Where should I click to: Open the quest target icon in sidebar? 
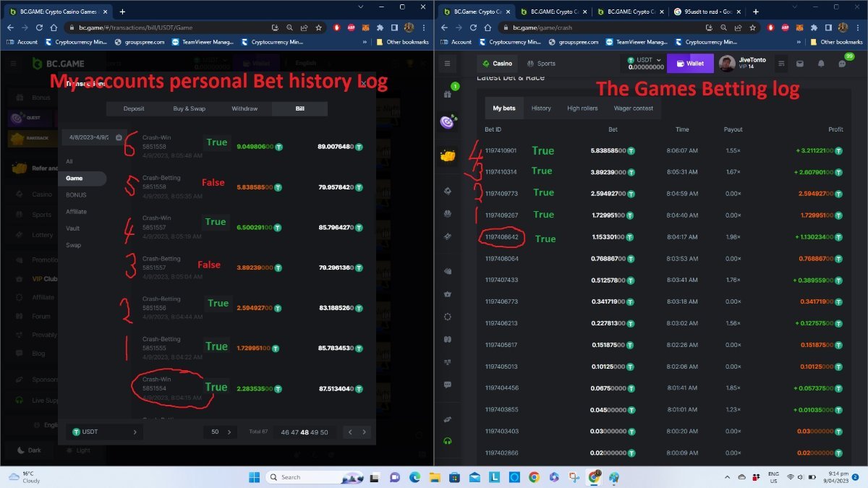coord(448,122)
